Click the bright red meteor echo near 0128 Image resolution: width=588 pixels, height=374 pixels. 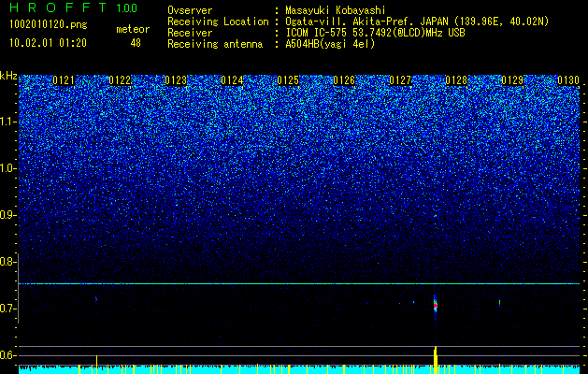[436, 306]
